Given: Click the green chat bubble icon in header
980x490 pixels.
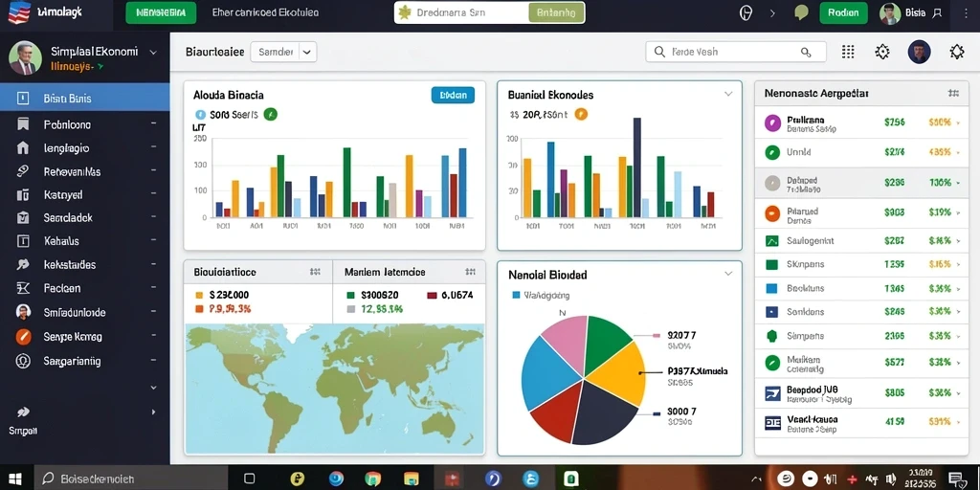Looking at the screenshot, I should [801, 12].
